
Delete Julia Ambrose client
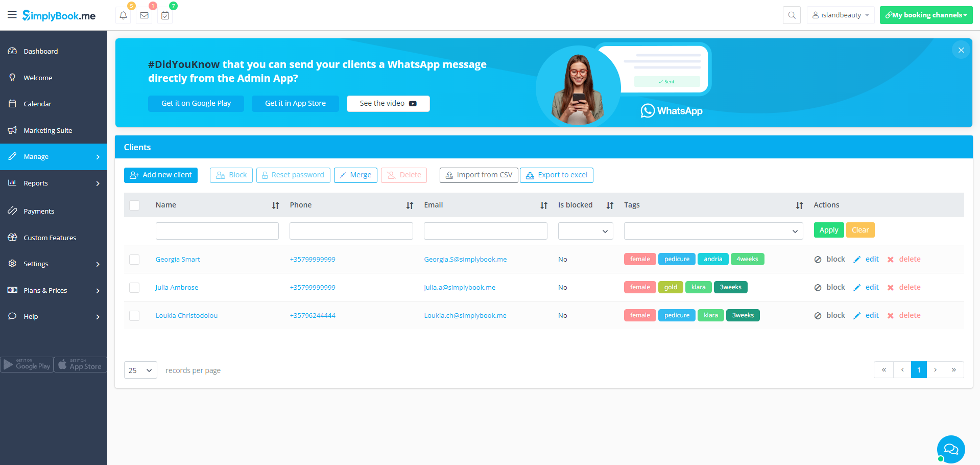coord(904,287)
